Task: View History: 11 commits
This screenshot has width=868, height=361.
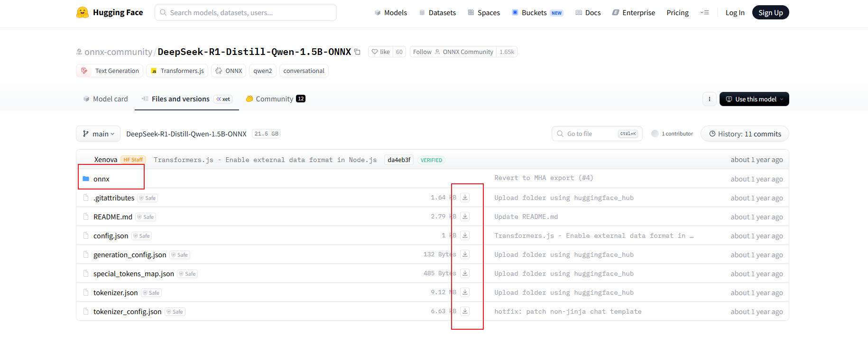Action: [744, 134]
